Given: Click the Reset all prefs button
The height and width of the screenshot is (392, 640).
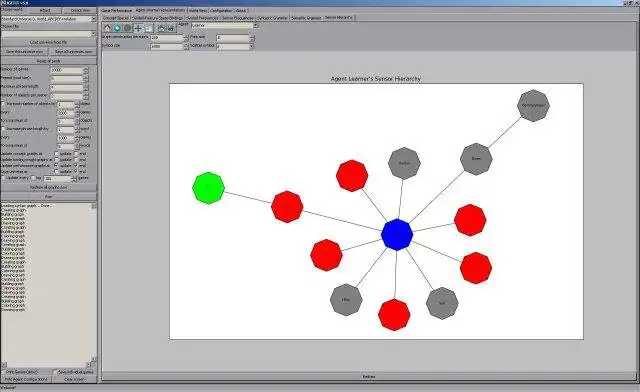Looking at the screenshot, I should pos(49,61).
